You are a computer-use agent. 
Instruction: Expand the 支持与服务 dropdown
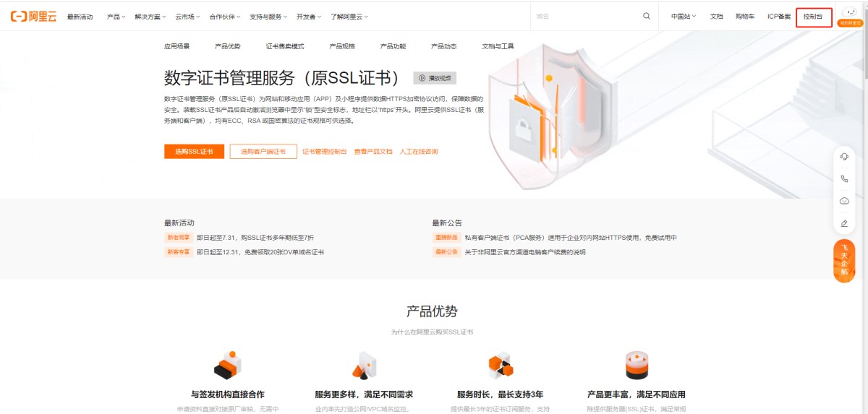coord(268,17)
